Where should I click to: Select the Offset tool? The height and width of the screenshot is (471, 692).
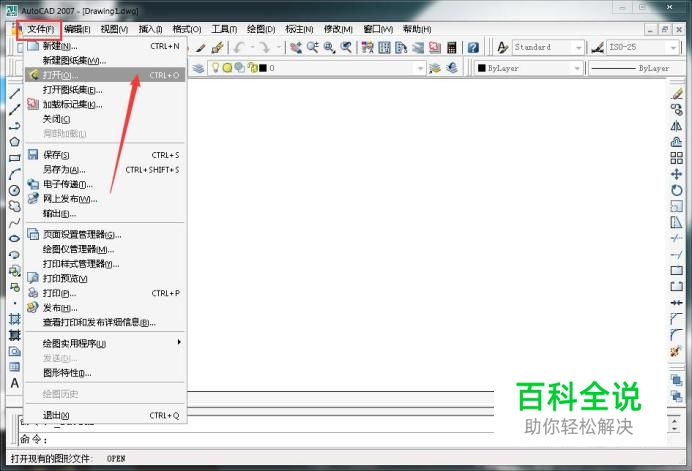pos(677,142)
